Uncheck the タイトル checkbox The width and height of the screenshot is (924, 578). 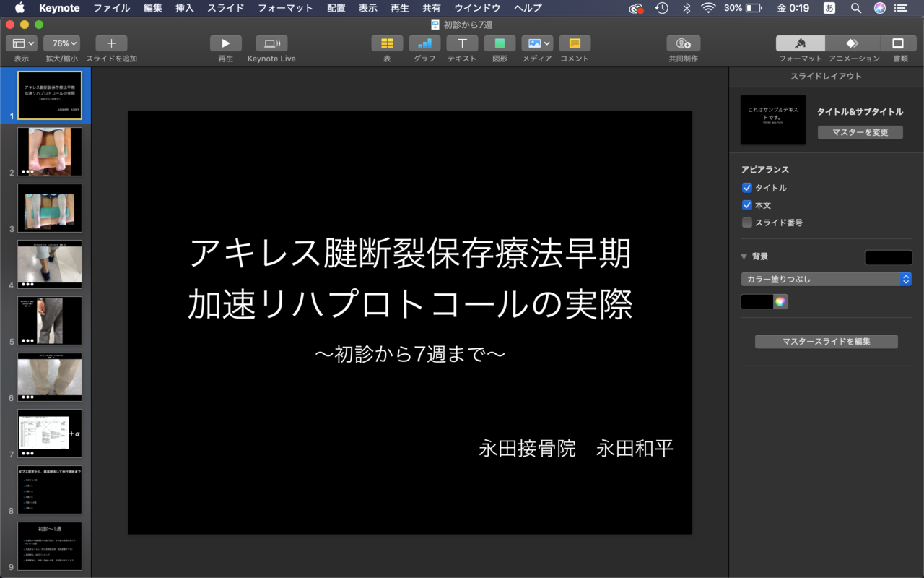pos(747,188)
